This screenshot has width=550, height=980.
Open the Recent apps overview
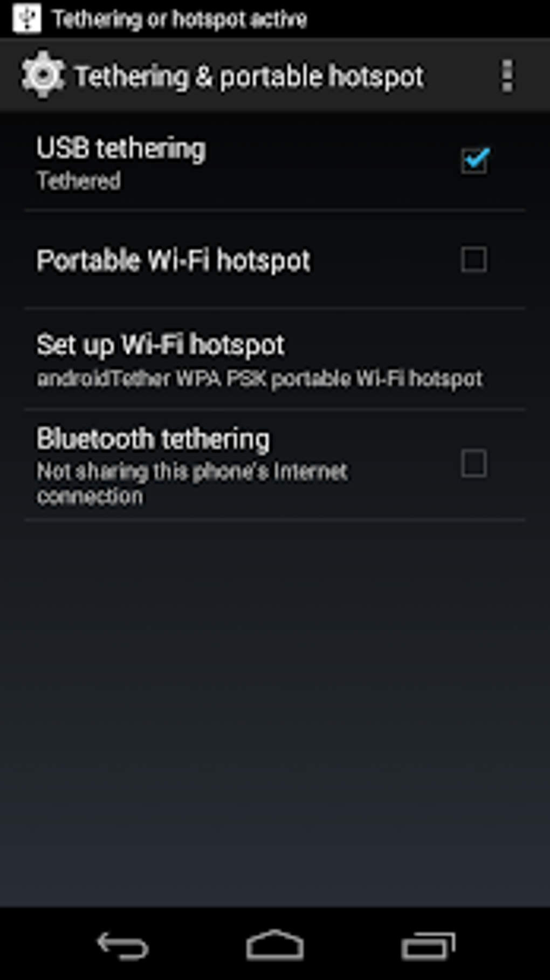coord(428,945)
